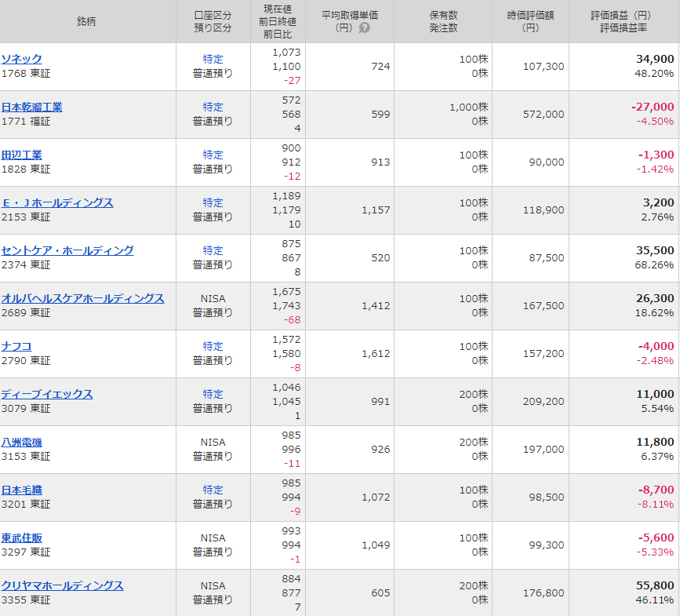Open the 田辺工業 stock link
This screenshot has width=680, height=616.
22,155
